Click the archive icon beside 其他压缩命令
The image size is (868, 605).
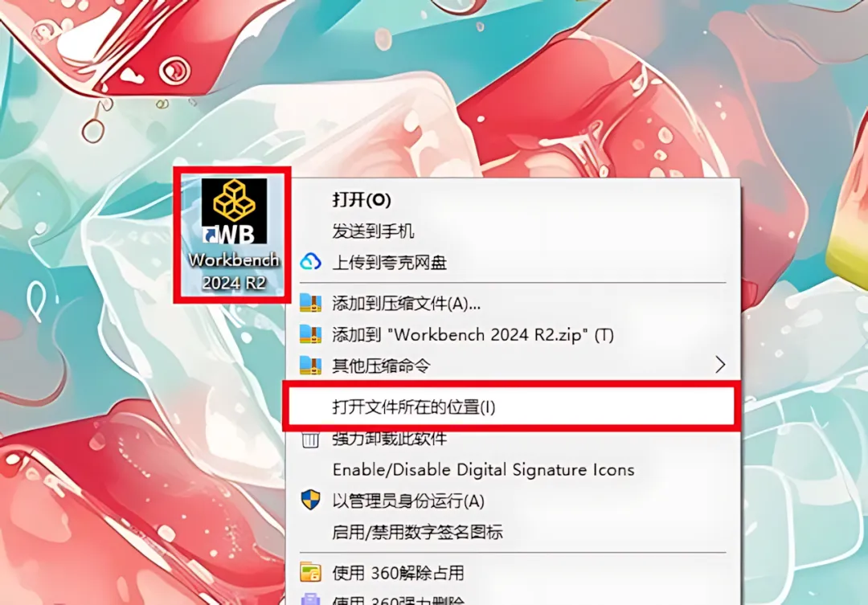[310, 365]
